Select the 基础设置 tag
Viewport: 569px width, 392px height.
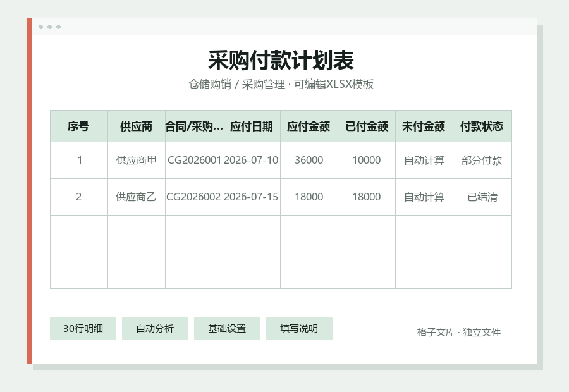pos(227,329)
